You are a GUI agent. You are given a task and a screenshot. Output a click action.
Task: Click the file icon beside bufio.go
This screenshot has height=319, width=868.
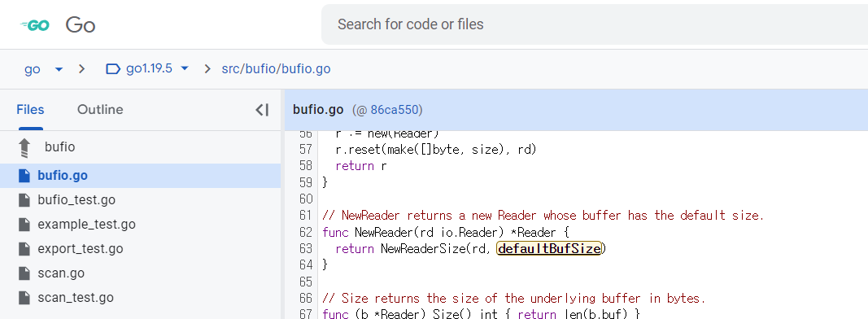24,176
